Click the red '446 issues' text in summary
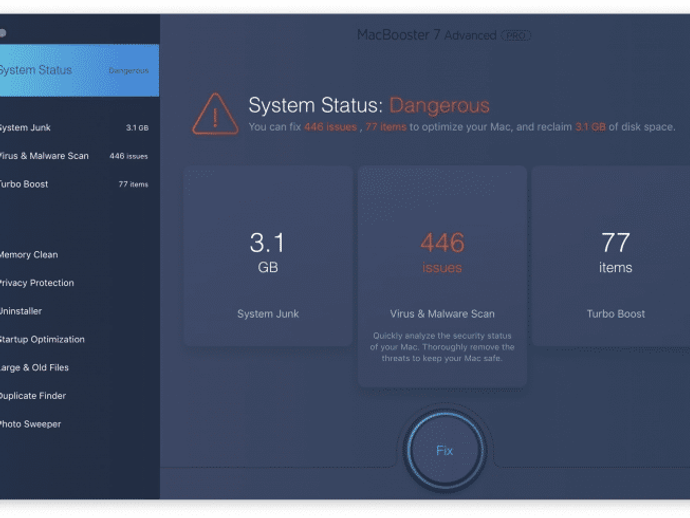This screenshot has height=518, width=690. pos(330,127)
